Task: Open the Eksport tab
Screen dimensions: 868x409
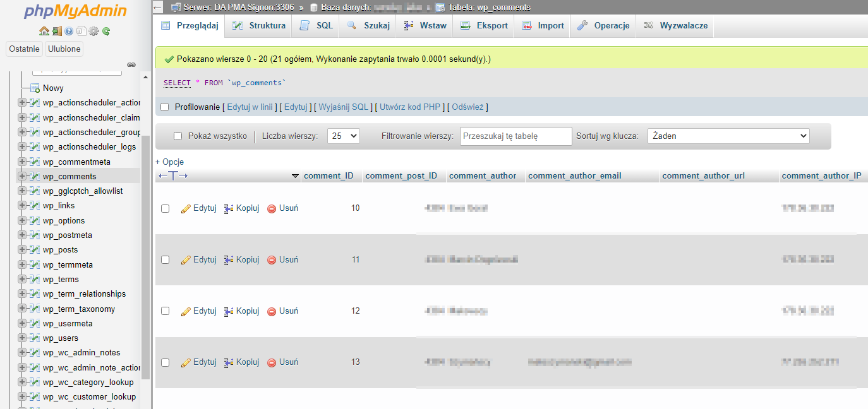Action: 484,26
